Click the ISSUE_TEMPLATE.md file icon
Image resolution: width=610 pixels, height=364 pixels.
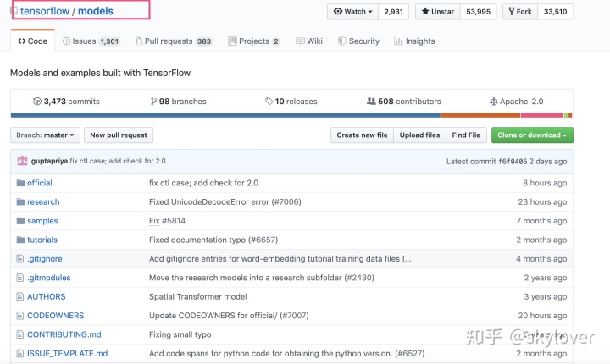(x=19, y=354)
